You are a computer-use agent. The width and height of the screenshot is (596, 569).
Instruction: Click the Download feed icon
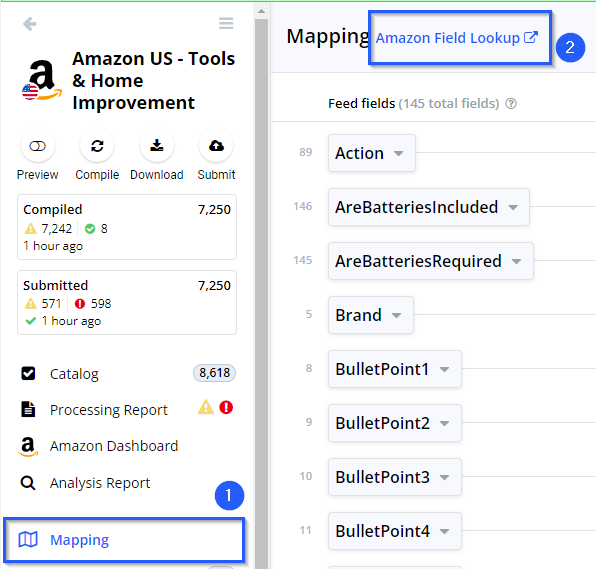pos(157,146)
